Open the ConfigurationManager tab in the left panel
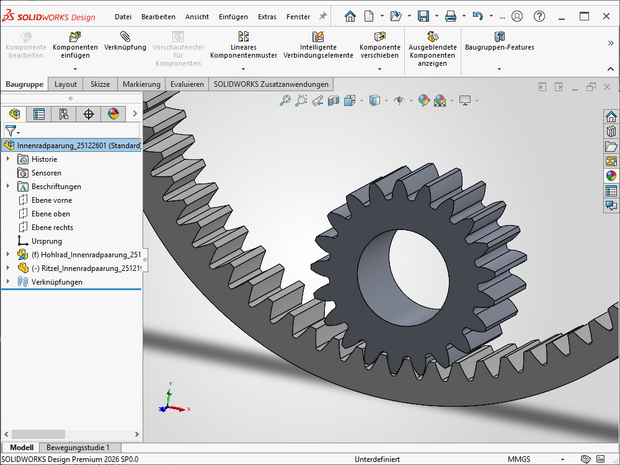Viewport: 620px width, 465px height. (63, 113)
